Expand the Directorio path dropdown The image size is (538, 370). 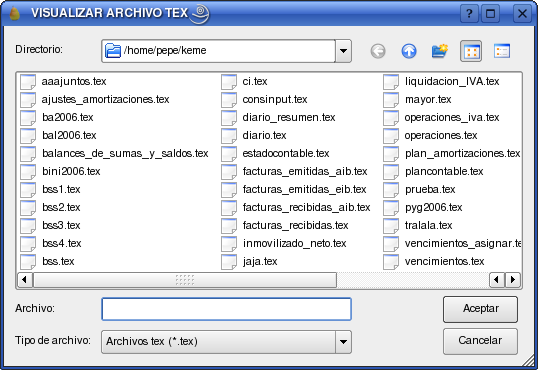[343, 51]
